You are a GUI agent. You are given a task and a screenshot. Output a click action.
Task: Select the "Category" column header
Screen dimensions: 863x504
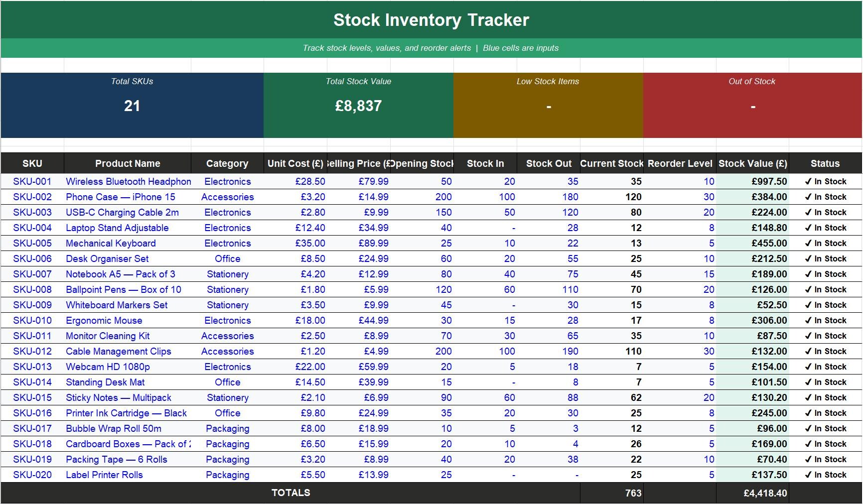point(227,163)
